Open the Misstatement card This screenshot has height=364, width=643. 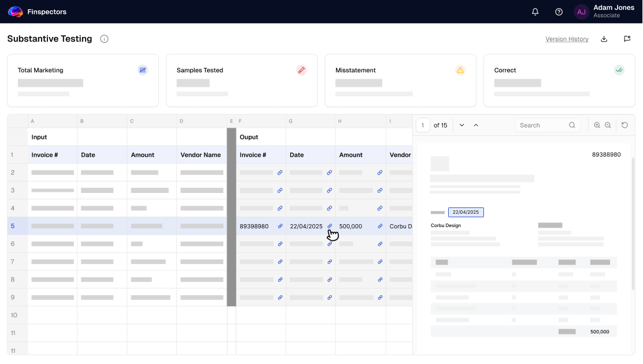[x=400, y=80]
